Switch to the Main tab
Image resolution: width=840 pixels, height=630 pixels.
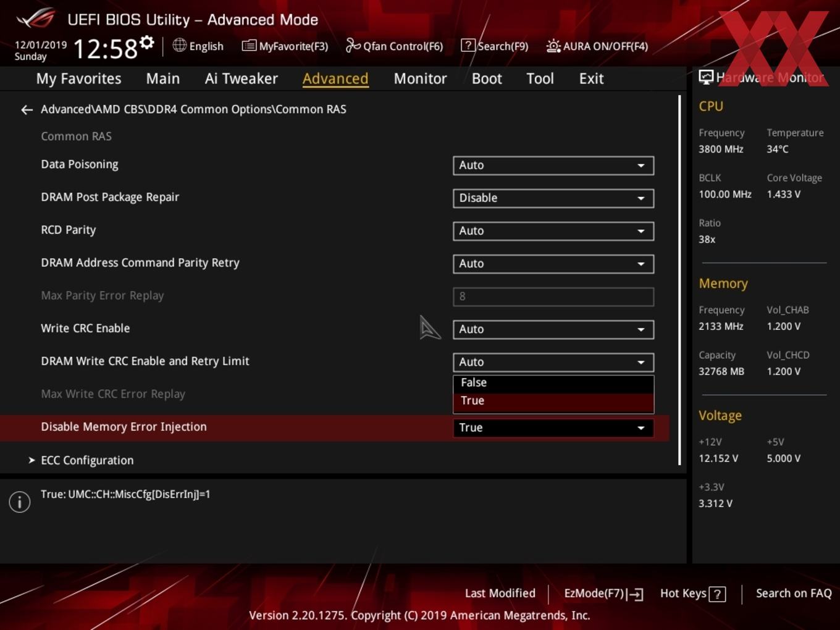click(x=163, y=78)
